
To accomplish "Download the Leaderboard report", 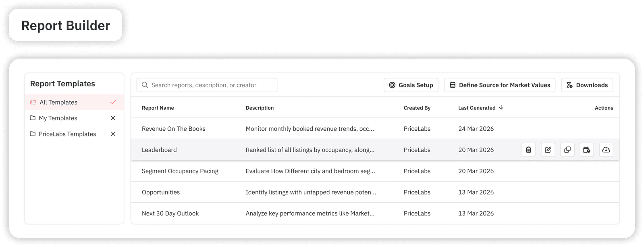I will click(x=606, y=150).
